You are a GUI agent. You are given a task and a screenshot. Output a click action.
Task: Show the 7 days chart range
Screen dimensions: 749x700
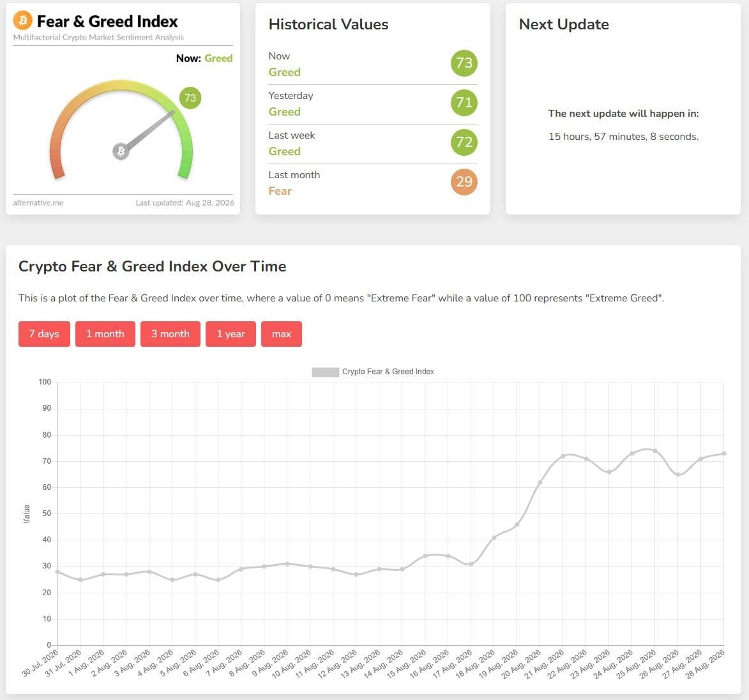44,334
